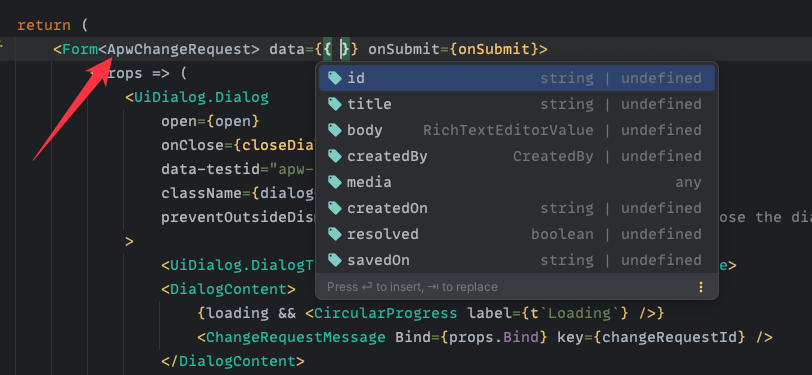Click the CircularProgress component tag
The image size is (812, 375).
pyautogui.click(x=385, y=313)
